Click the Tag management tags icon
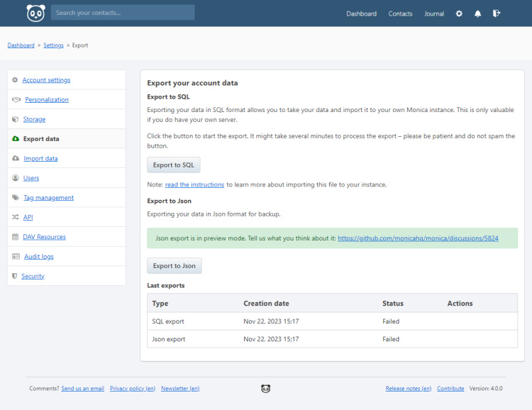Image resolution: width=532 pixels, height=410 pixels. point(16,198)
